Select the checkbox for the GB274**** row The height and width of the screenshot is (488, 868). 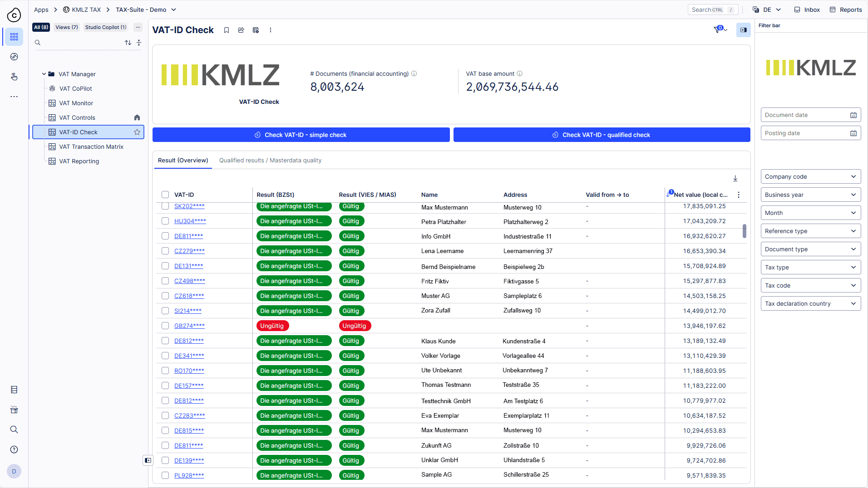165,326
